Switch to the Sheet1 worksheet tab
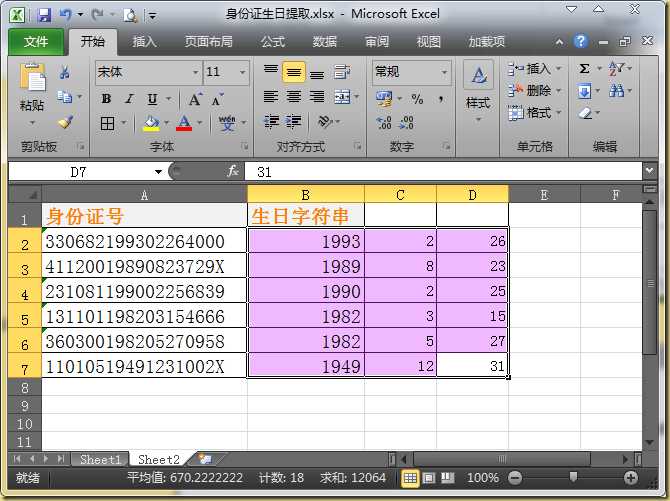The image size is (670, 501). [x=100, y=460]
